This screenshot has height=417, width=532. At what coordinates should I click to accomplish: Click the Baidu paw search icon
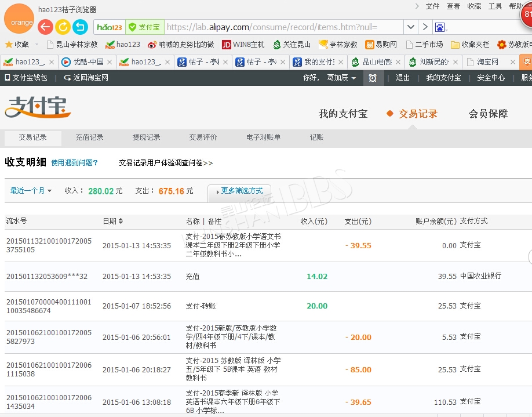(440, 27)
